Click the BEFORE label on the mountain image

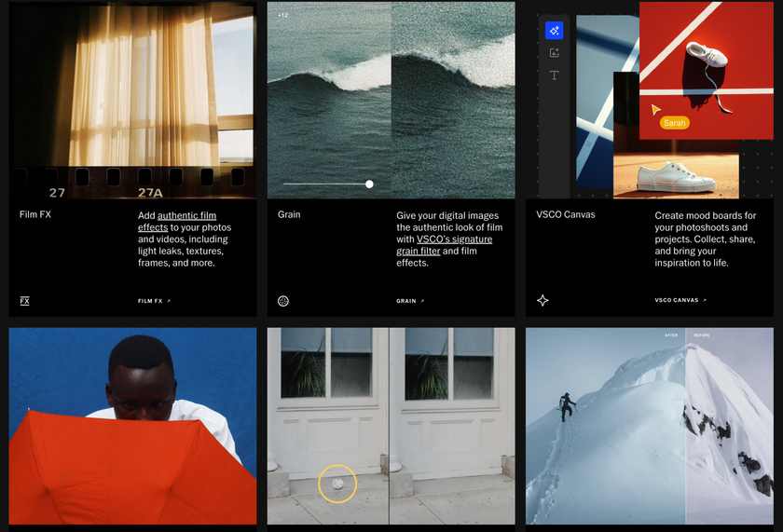point(702,334)
